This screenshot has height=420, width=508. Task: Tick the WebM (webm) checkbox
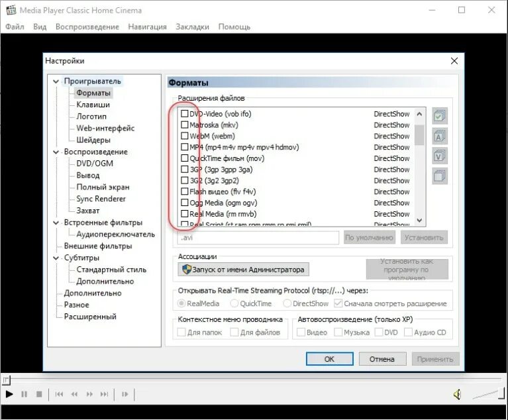(184, 135)
